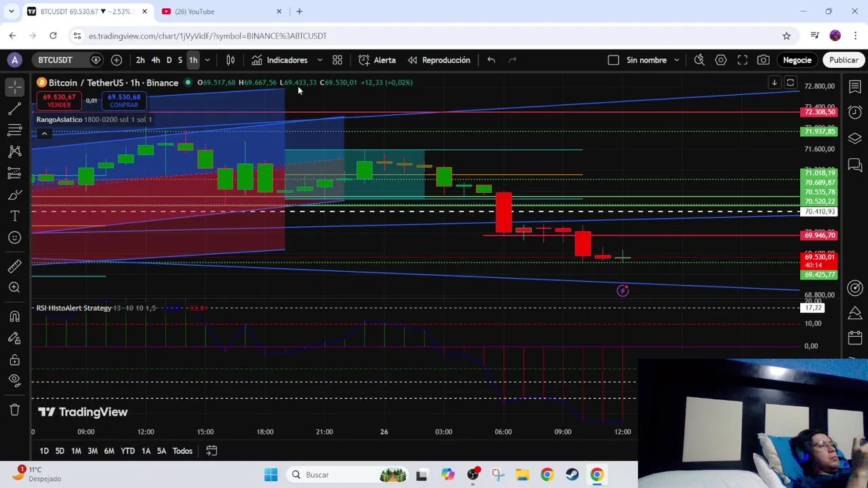Click the RangoAsiatico indicator label
868x488 pixels.
(x=59, y=119)
